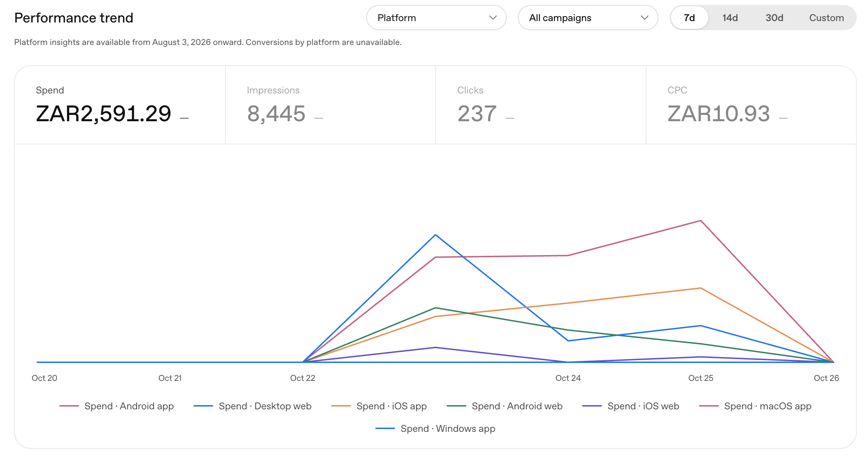
Task: Toggle Spend · iOS web legend entry
Action: point(631,406)
